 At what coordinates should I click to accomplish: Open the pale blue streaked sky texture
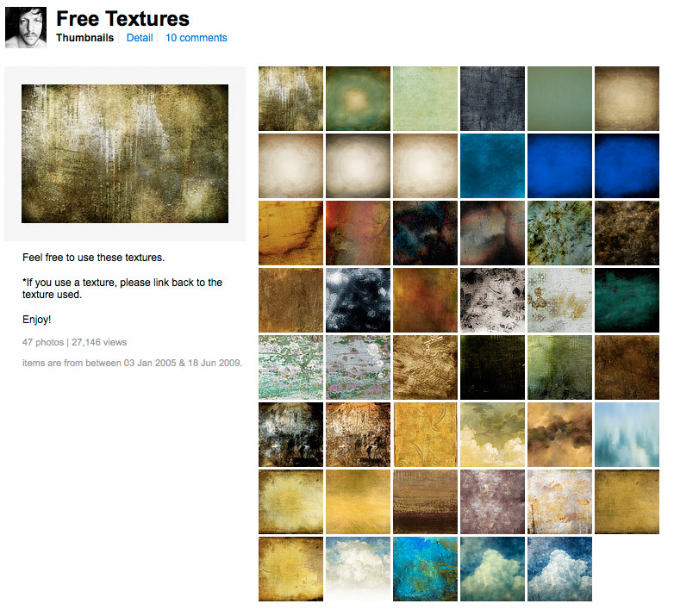(x=627, y=435)
